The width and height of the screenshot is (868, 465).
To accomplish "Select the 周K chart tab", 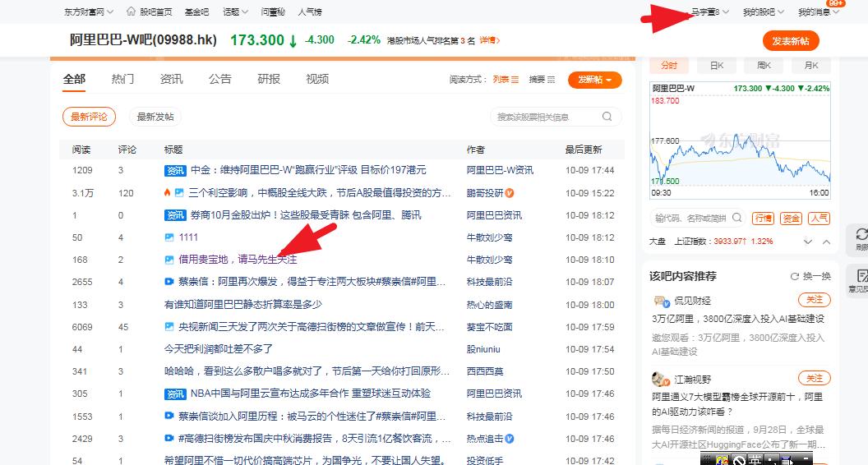I will (x=764, y=66).
